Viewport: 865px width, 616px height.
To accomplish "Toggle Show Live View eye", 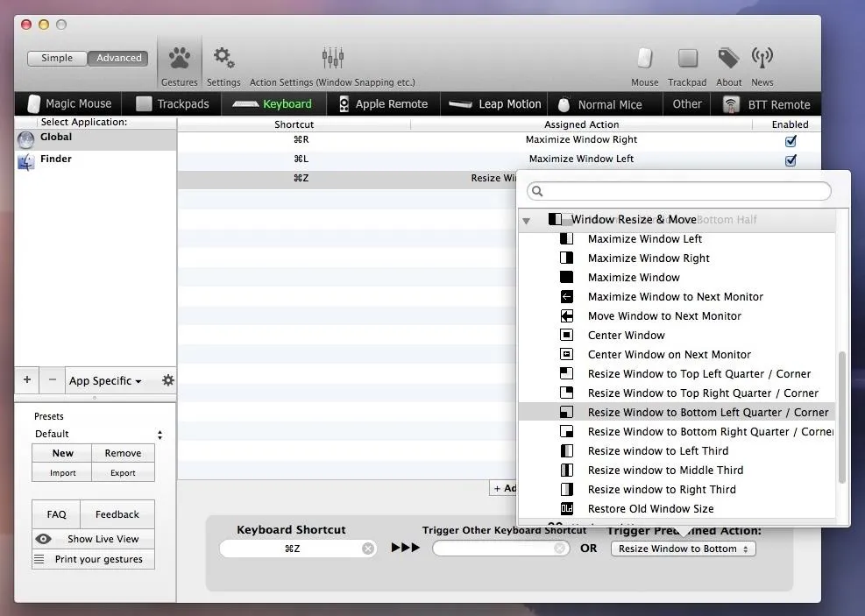I will 43,539.
